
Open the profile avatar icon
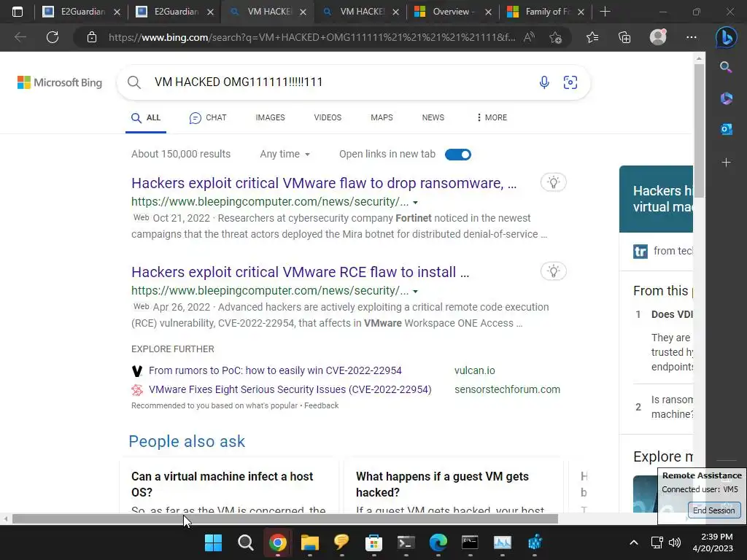[658, 37]
